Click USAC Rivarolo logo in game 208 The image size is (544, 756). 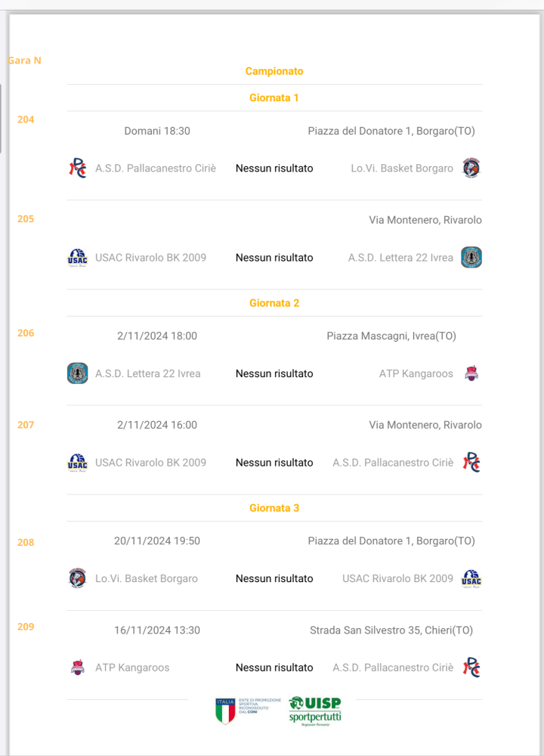point(471,579)
